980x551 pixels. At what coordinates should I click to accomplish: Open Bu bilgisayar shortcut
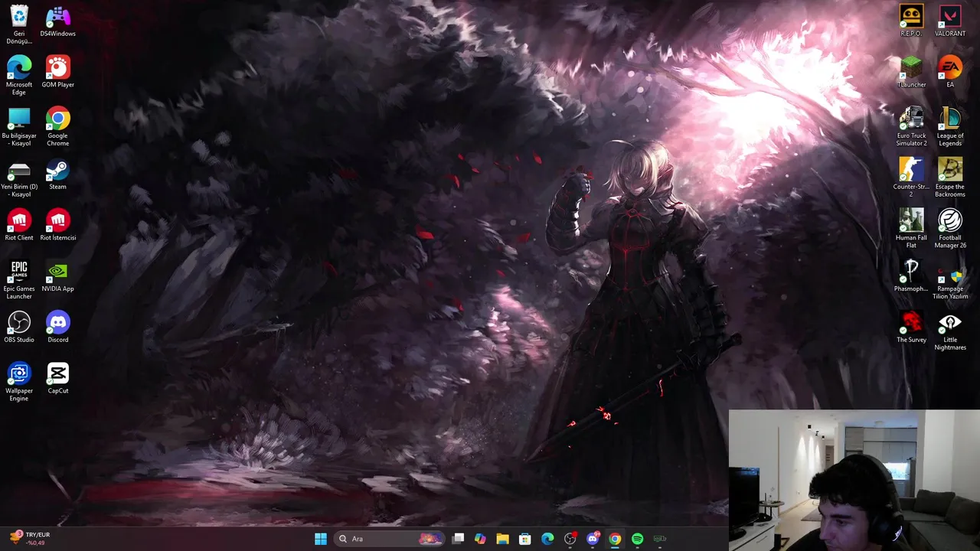pos(19,126)
